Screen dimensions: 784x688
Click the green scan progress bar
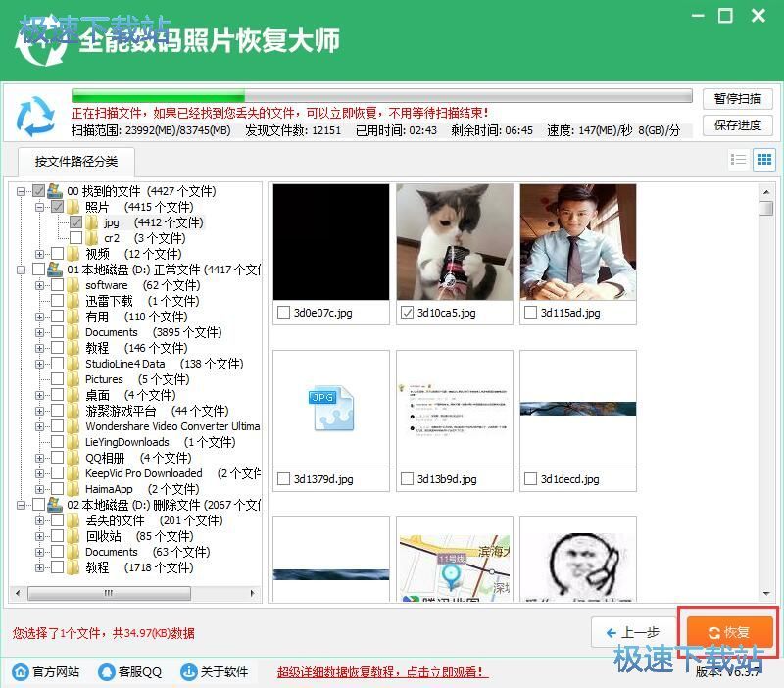click(382, 96)
